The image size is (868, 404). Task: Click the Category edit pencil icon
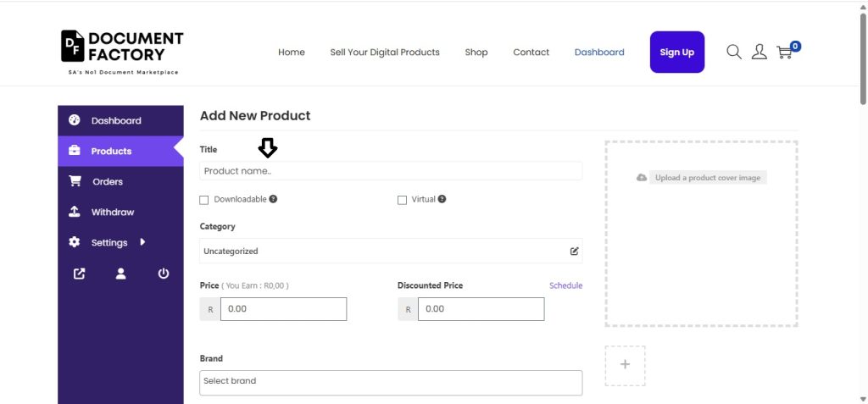tap(574, 252)
